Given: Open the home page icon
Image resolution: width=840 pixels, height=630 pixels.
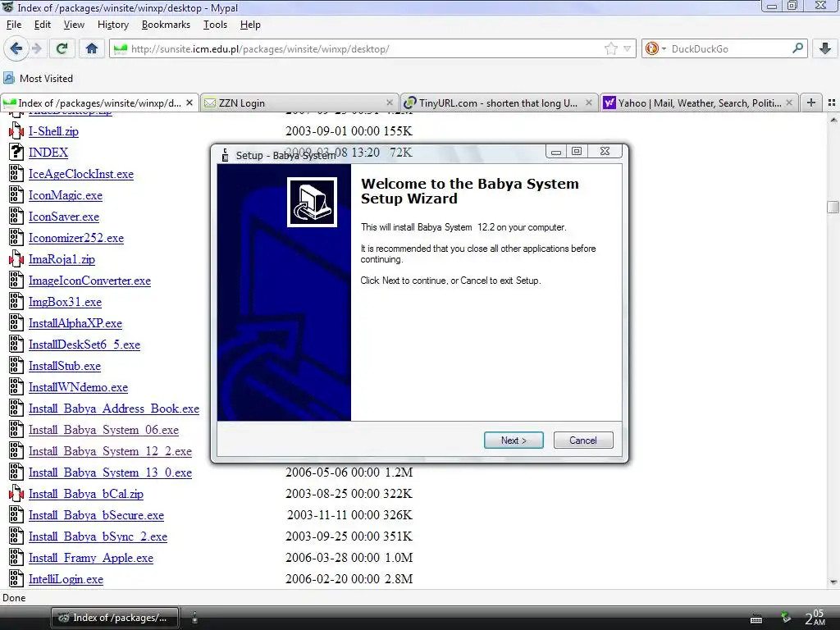Looking at the screenshot, I should click(92, 48).
